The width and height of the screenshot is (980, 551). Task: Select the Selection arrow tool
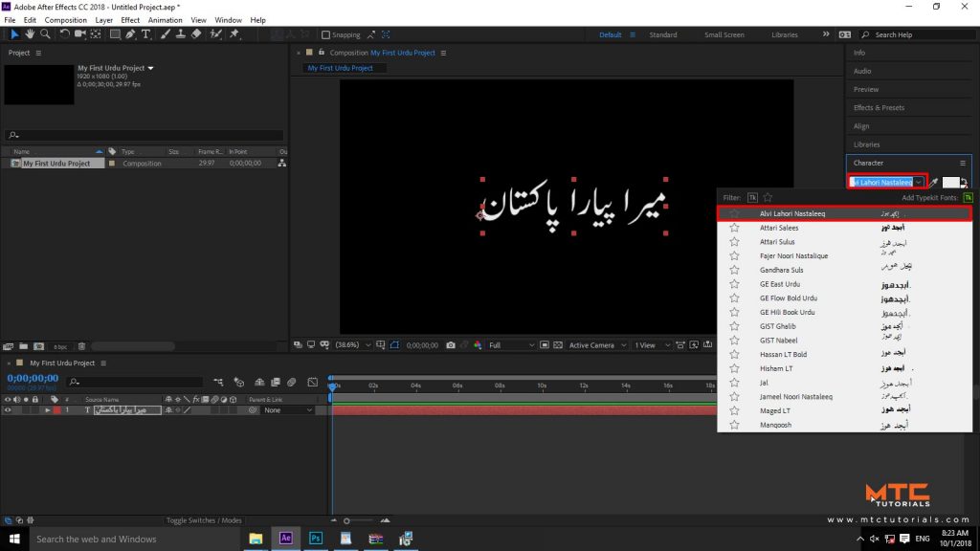point(13,34)
